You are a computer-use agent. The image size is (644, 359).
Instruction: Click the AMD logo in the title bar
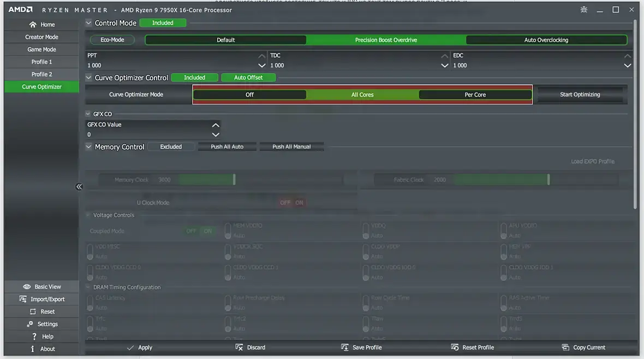click(x=21, y=9)
